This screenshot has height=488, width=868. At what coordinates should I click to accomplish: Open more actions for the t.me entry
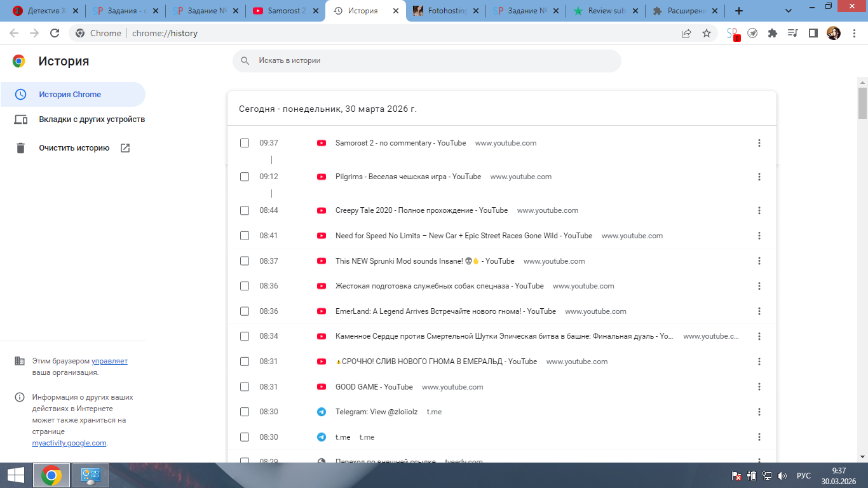[759, 437]
